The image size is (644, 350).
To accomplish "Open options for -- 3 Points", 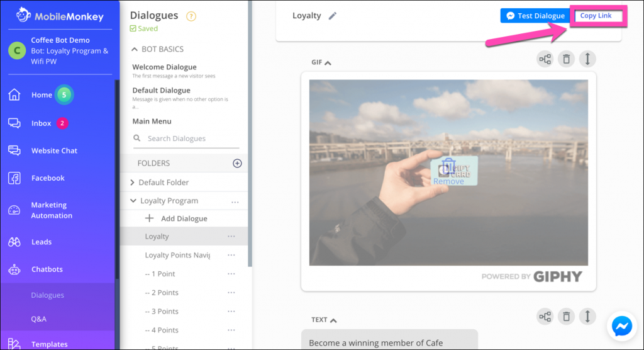I will click(x=231, y=312).
